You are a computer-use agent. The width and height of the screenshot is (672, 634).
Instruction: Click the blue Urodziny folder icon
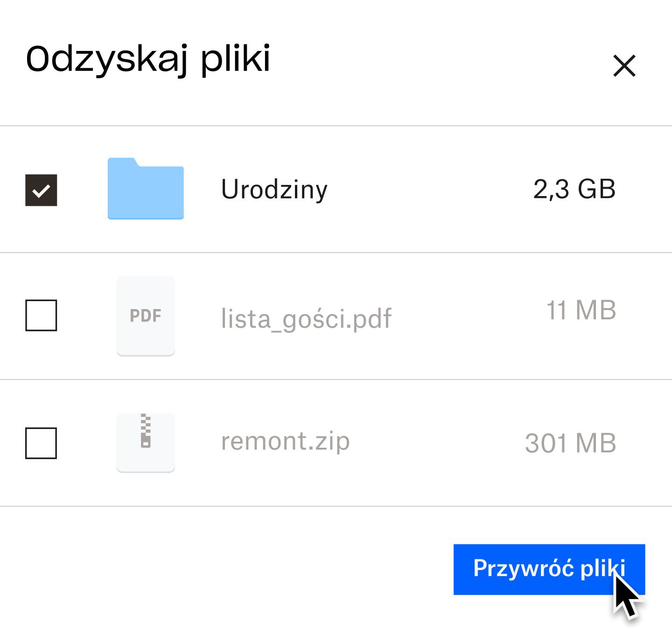(x=146, y=189)
